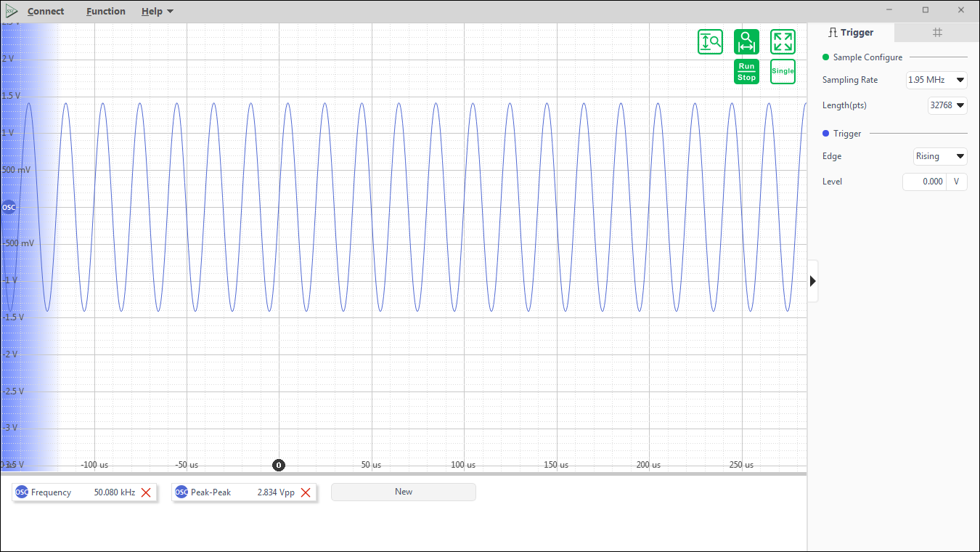Open the Help menu
Screen dimensions: 980x552
point(158,12)
